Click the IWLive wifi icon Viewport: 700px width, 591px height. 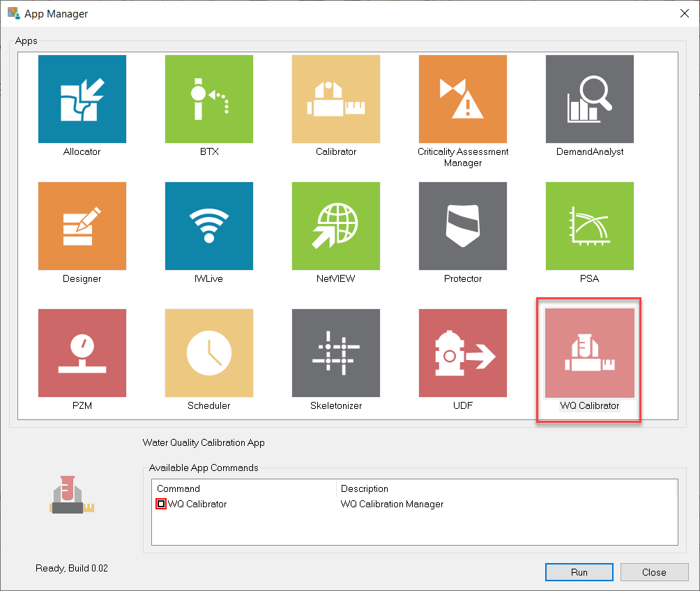[x=209, y=226]
